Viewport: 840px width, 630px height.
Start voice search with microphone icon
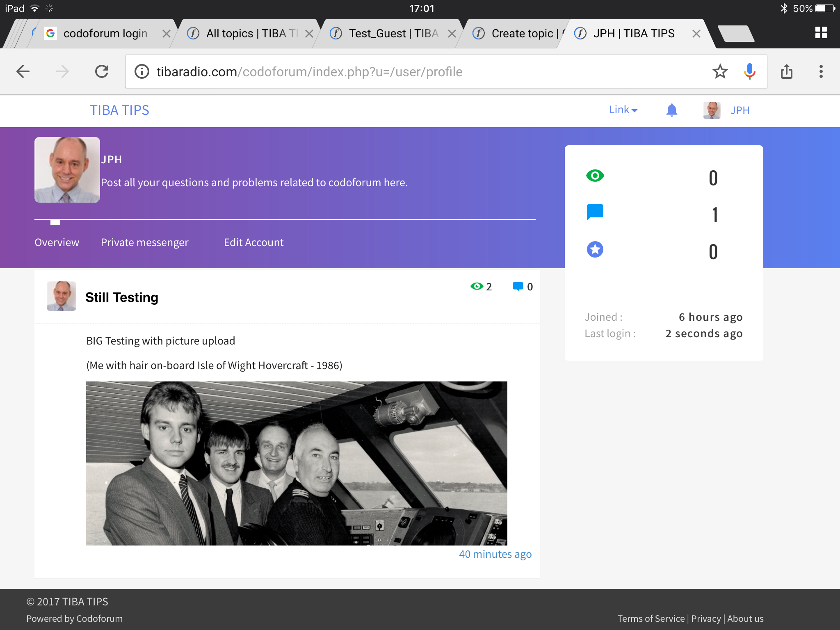click(750, 72)
